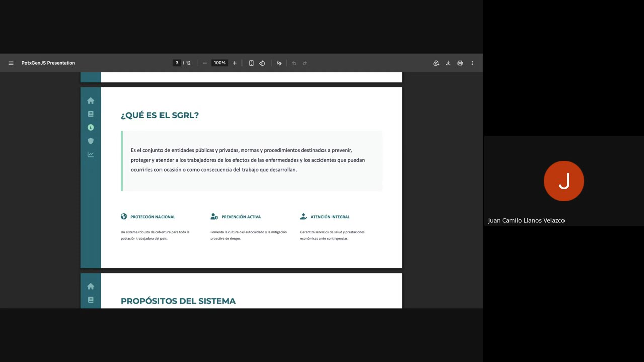Click home icon on Propósitos slide sidebar

[x=91, y=287]
